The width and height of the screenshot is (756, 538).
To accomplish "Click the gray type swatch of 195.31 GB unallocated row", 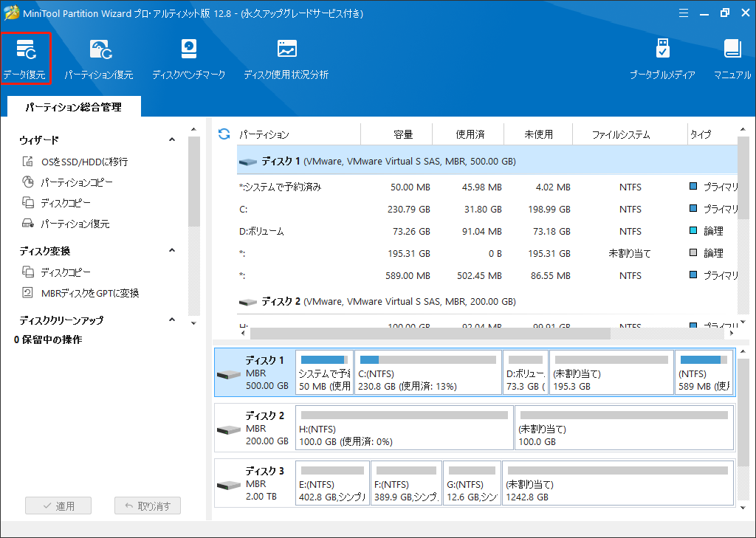I will tap(693, 252).
